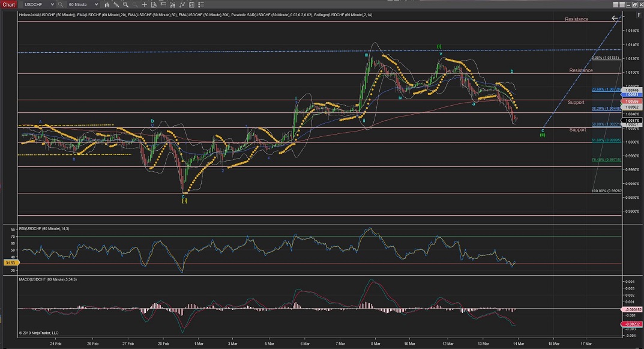Click the red 1.00586 price marker

[631, 101]
